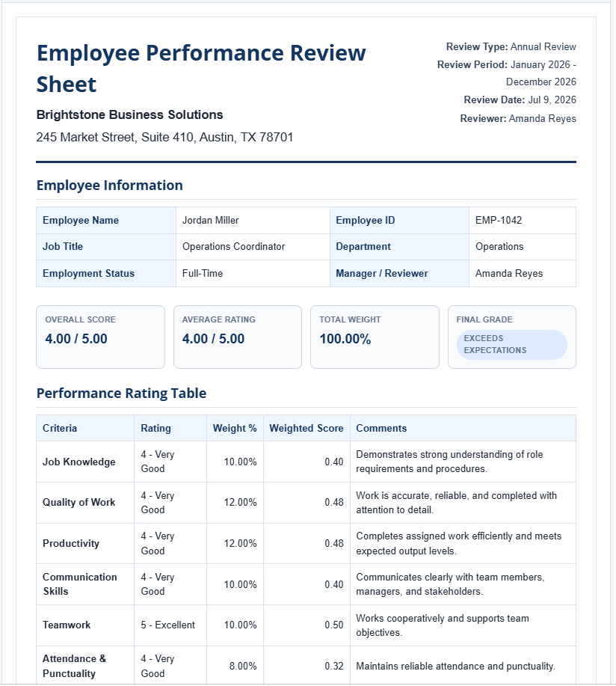Click the Total Weight 100.00% value
This screenshot has height=686, width=616.
345,339
